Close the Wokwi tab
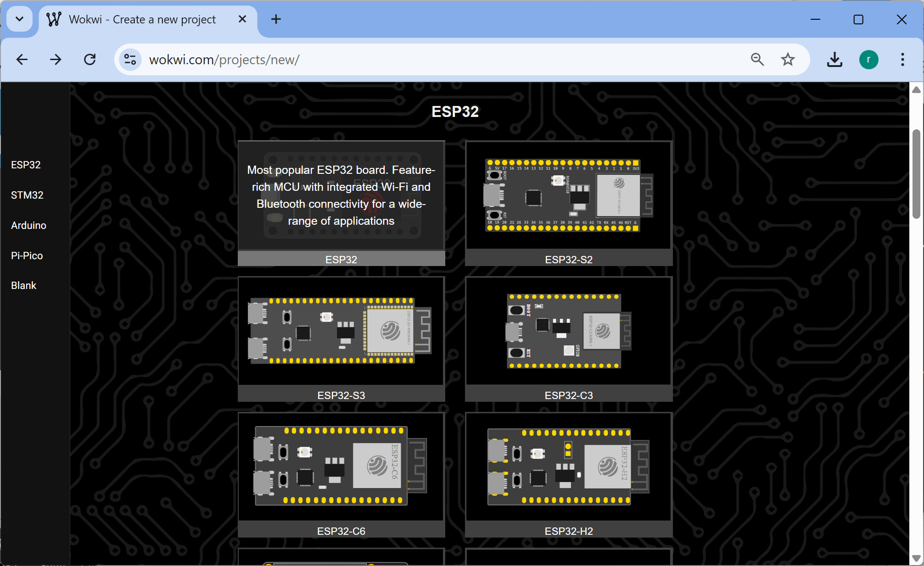 242,19
